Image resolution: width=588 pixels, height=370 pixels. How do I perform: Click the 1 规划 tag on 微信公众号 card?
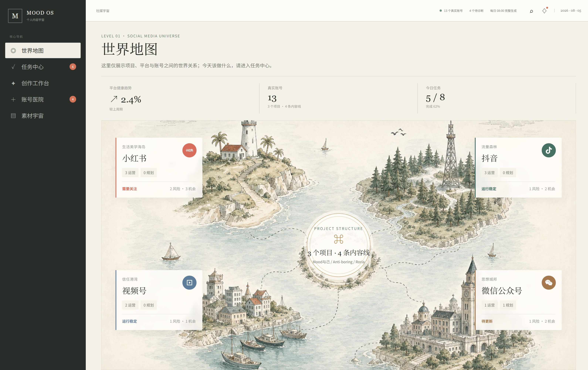coord(508,305)
